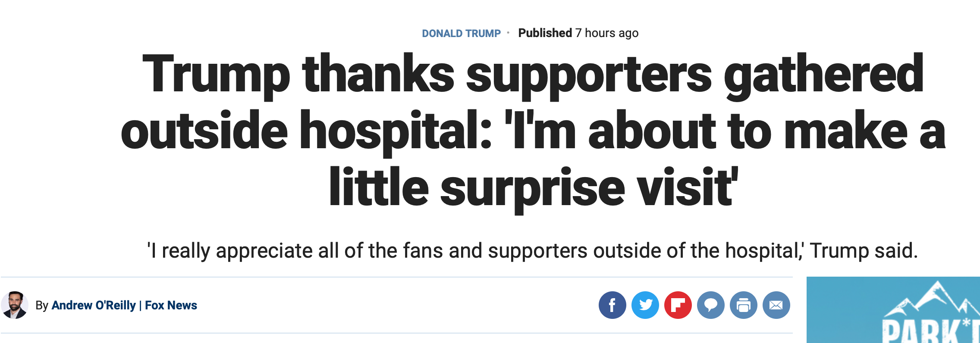Viewport: 980px width, 343px height.
Task: Click the dot separator after DONALD TRUMP
Action: coord(508,32)
